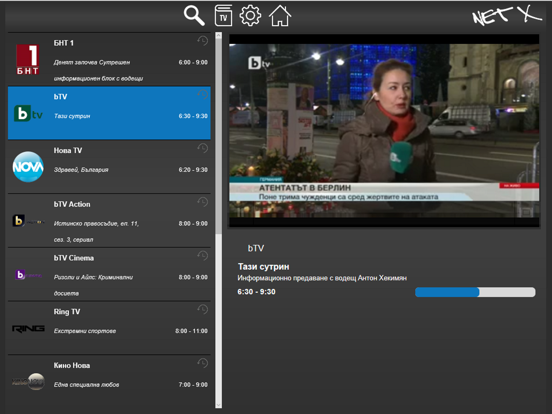The image size is (552, 414).
Task: Click the 'Тази сутрин' entry in list
Action: pos(72,116)
